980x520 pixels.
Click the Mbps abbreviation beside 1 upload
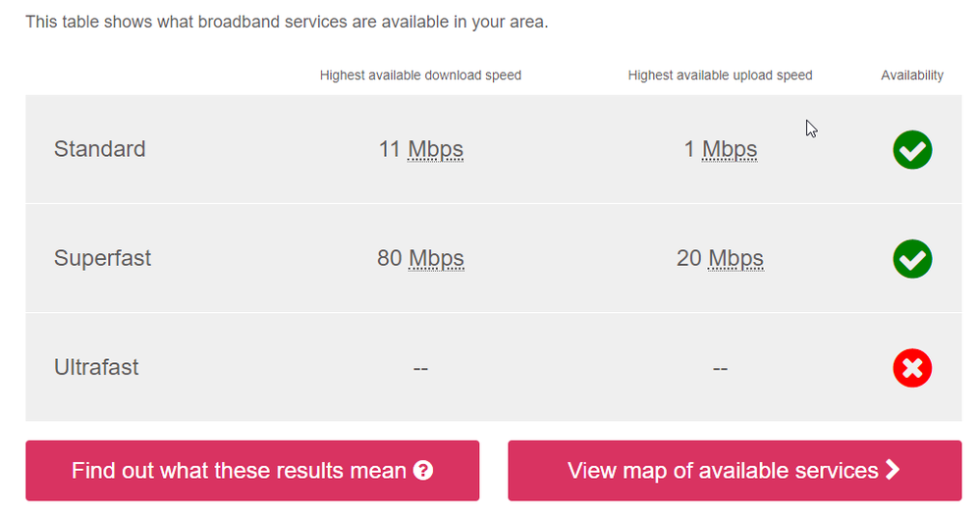(x=730, y=150)
